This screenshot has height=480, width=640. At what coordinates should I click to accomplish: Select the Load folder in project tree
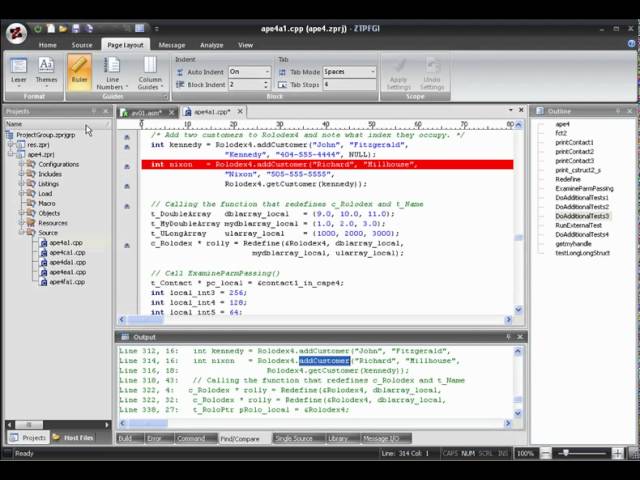[45, 193]
